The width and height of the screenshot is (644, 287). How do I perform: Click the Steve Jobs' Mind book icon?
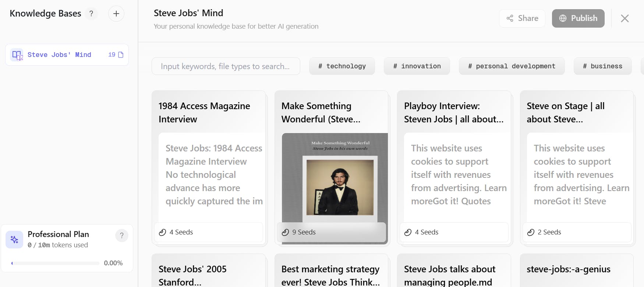coord(17,55)
